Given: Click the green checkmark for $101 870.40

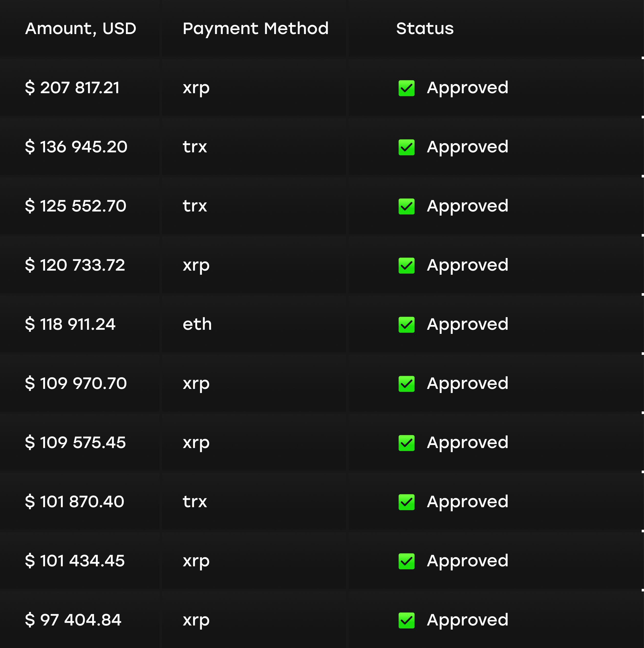Looking at the screenshot, I should 406,502.
